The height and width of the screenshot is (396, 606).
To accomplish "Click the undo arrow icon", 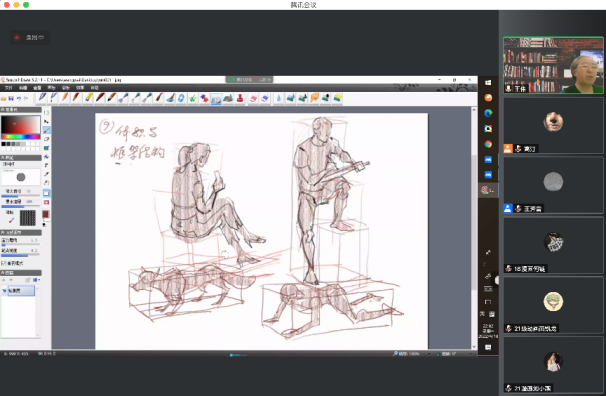I will click(x=19, y=99).
